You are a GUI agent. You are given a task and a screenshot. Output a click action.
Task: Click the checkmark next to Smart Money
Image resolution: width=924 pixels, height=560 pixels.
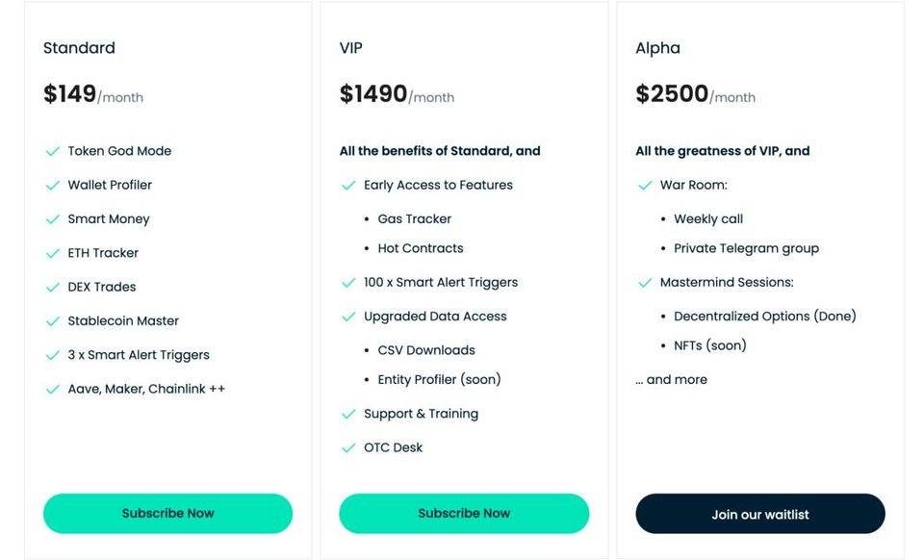coord(51,218)
